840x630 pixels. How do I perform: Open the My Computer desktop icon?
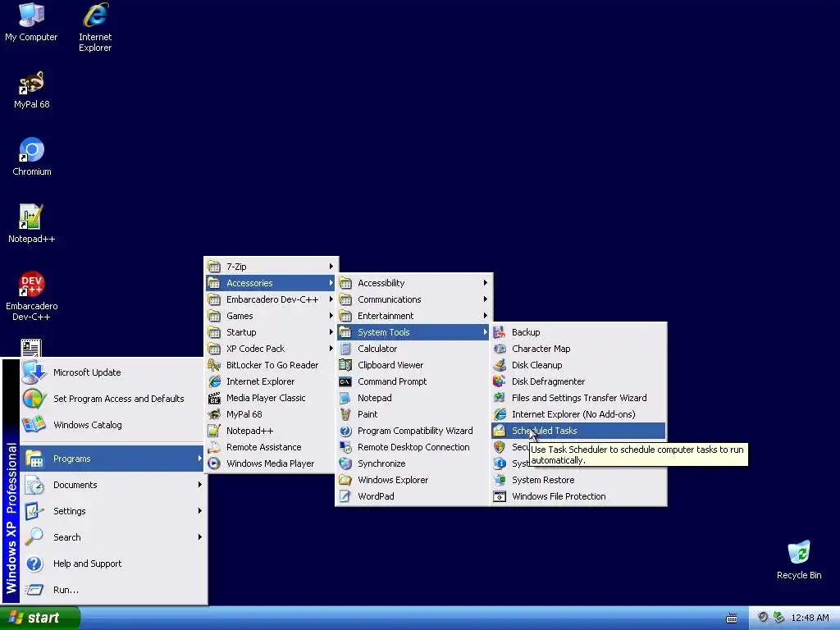coord(31,21)
